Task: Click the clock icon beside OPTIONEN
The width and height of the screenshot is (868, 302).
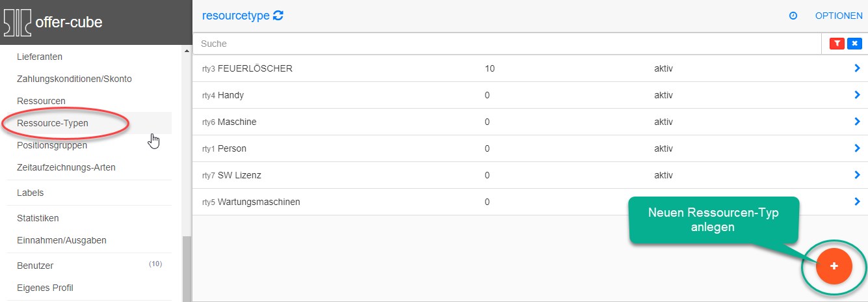Action: pos(793,16)
